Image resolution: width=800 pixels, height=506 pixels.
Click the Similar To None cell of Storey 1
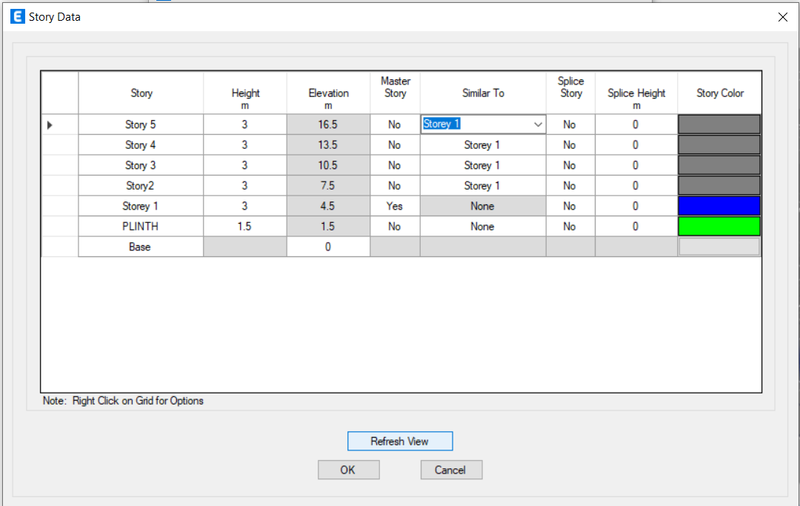(x=483, y=206)
